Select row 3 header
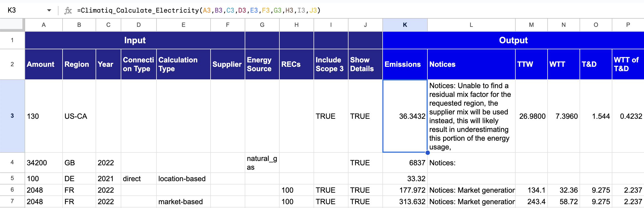 [x=12, y=116]
